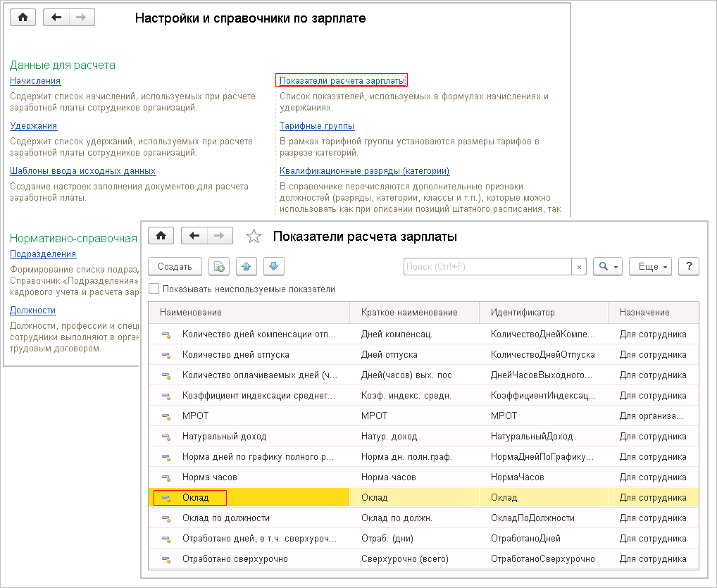
Task: Move item down with the down arrow button
Action: pyautogui.click(x=274, y=267)
